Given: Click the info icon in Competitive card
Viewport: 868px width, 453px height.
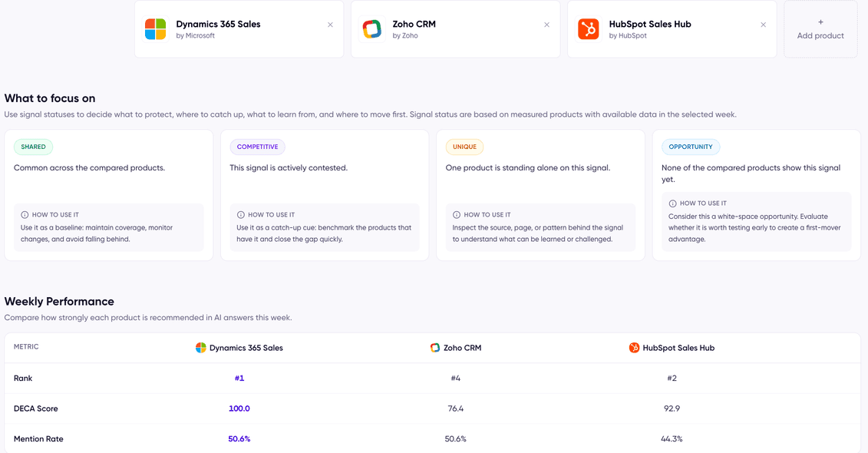Looking at the screenshot, I should [240, 215].
